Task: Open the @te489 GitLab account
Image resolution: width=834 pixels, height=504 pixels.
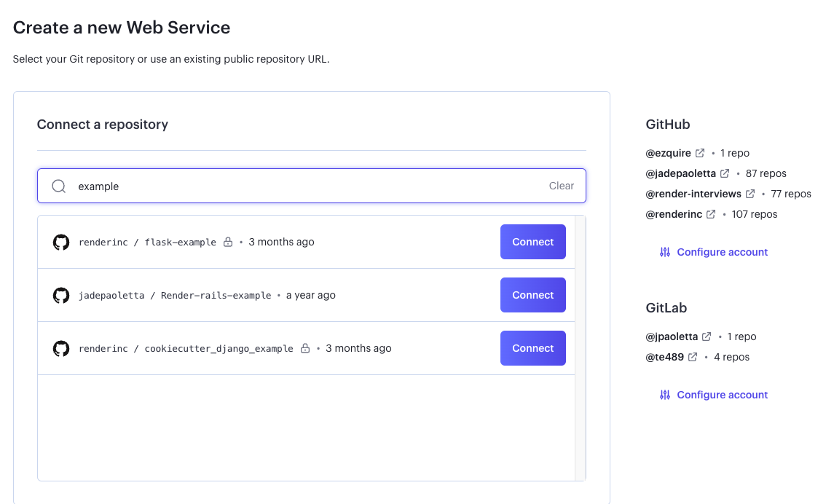Action: [x=665, y=357]
